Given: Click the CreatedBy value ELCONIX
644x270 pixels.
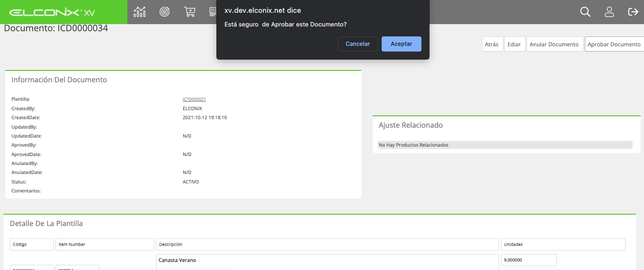Looking at the screenshot, I should point(192,108).
